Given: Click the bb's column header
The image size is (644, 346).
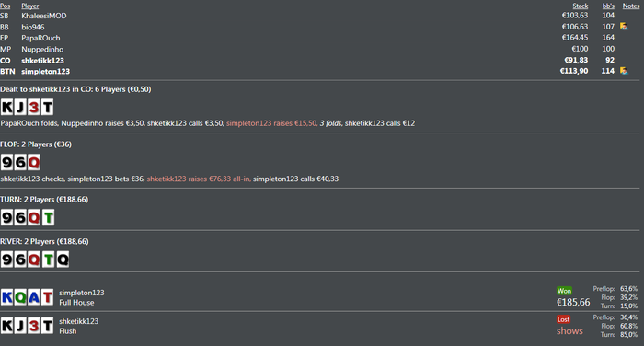Looking at the screenshot, I should pyautogui.click(x=608, y=6).
